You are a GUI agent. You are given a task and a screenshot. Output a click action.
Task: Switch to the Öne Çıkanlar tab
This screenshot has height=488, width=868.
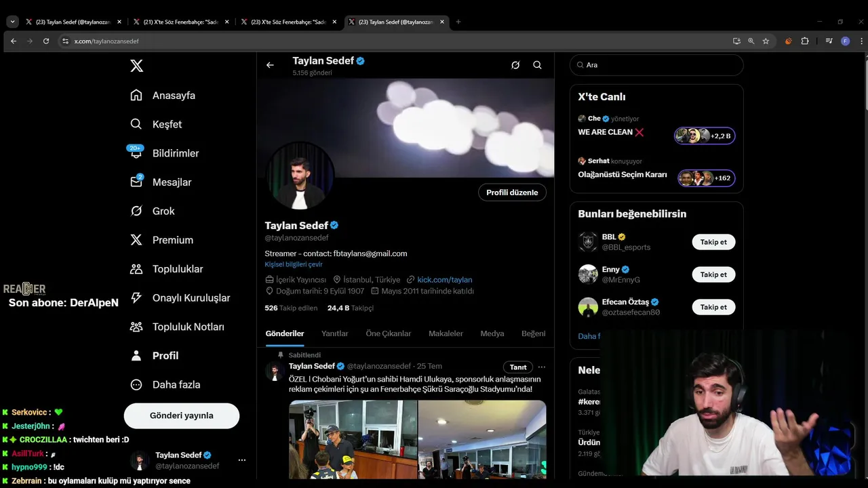pyautogui.click(x=389, y=333)
